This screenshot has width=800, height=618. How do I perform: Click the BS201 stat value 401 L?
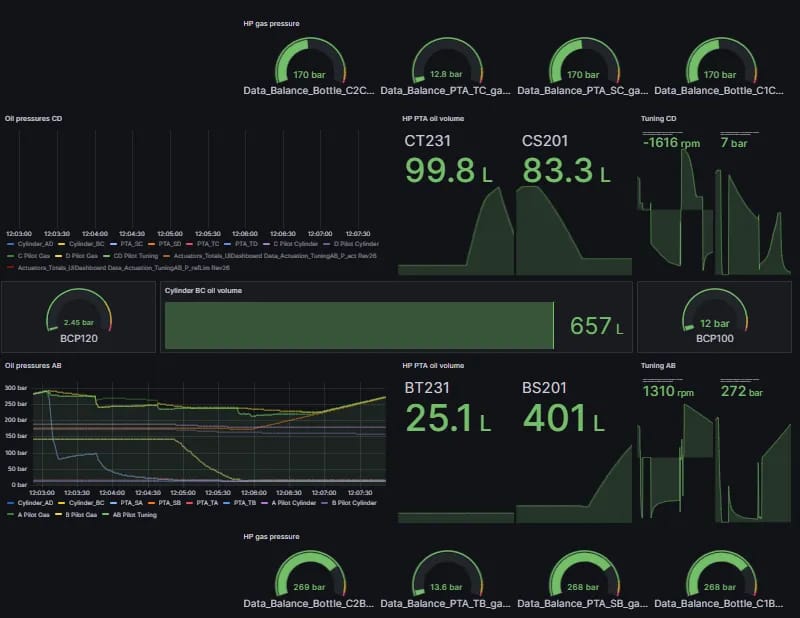pos(564,418)
